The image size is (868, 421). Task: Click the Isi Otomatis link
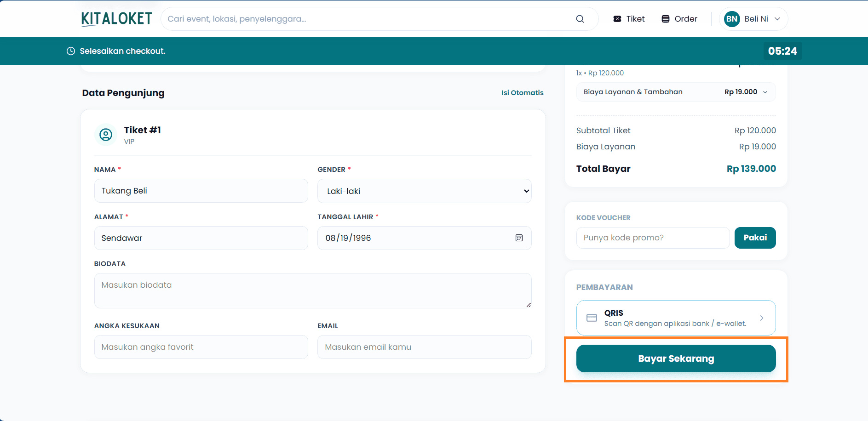click(523, 93)
